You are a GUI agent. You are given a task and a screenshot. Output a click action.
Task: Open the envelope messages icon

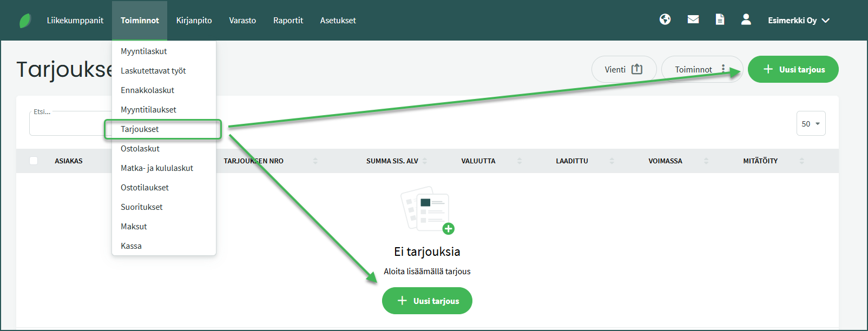693,19
